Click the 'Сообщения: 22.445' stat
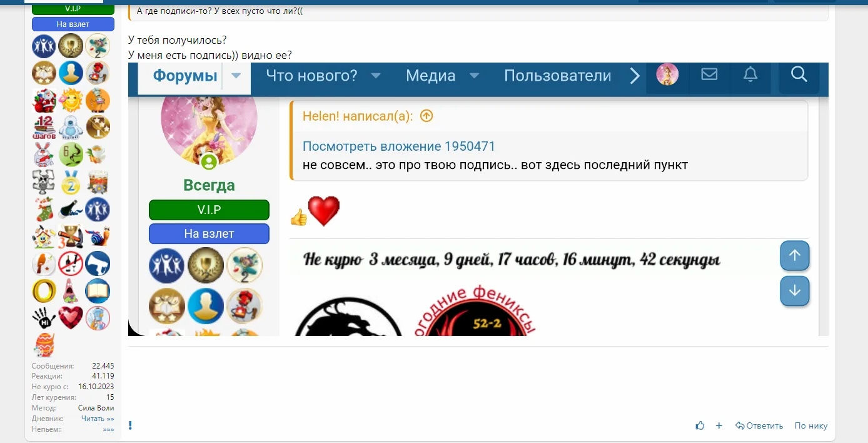The image size is (868, 443). point(73,366)
